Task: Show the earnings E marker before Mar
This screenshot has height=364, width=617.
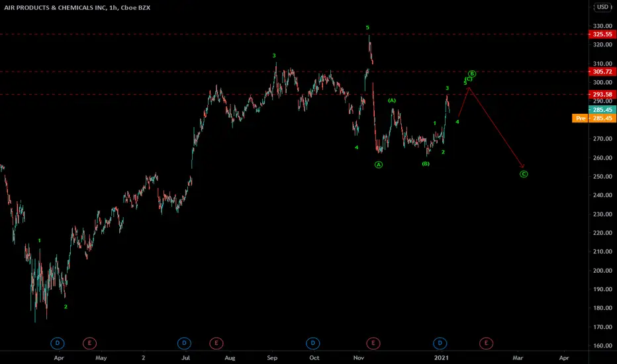Action: [x=486, y=343]
